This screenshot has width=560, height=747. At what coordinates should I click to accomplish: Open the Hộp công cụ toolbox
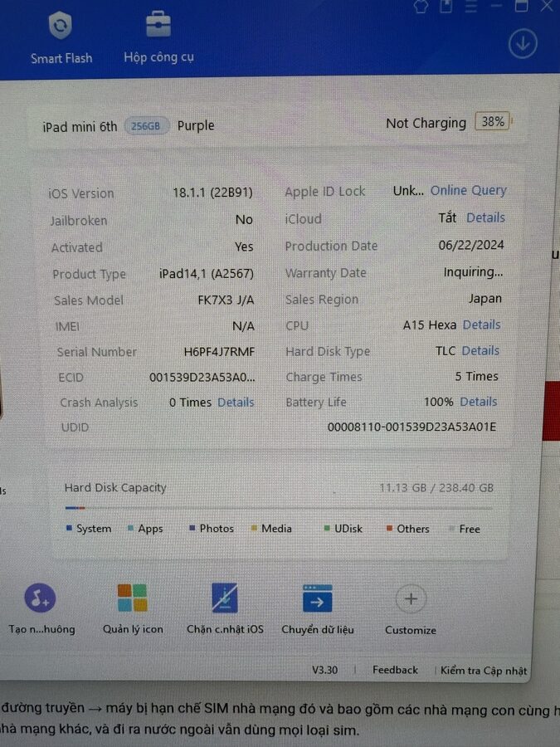[158, 38]
